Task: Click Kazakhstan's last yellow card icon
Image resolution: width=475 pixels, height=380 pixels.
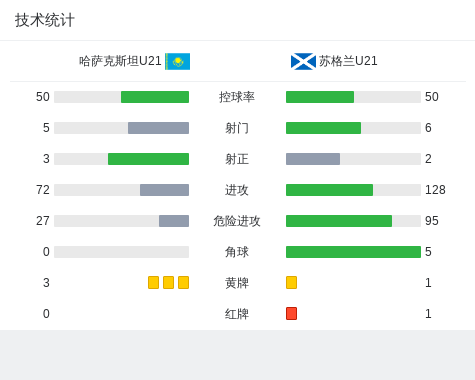Action: pyautogui.click(x=183, y=282)
